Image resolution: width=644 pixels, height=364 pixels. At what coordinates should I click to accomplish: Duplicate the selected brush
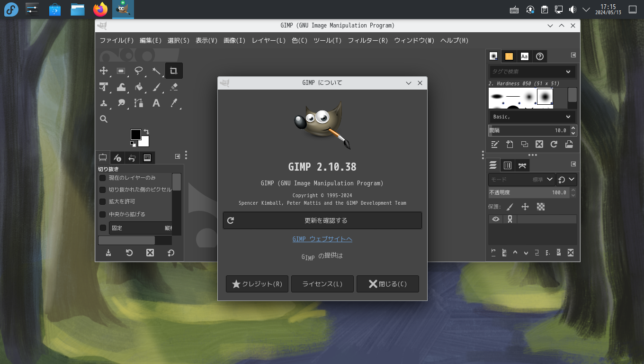[x=524, y=144]
